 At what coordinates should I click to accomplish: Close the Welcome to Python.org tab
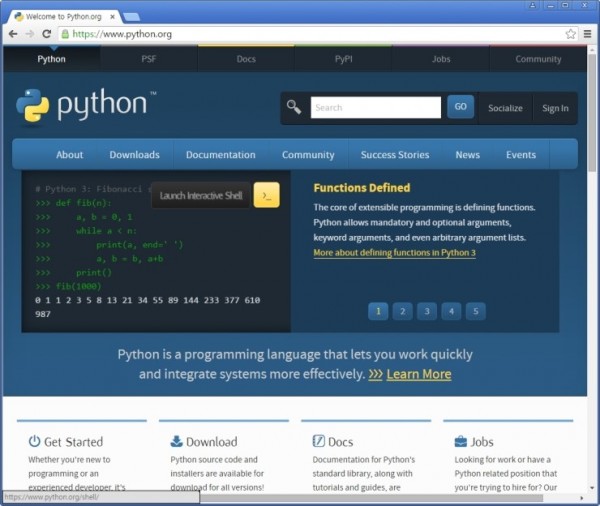112,17
